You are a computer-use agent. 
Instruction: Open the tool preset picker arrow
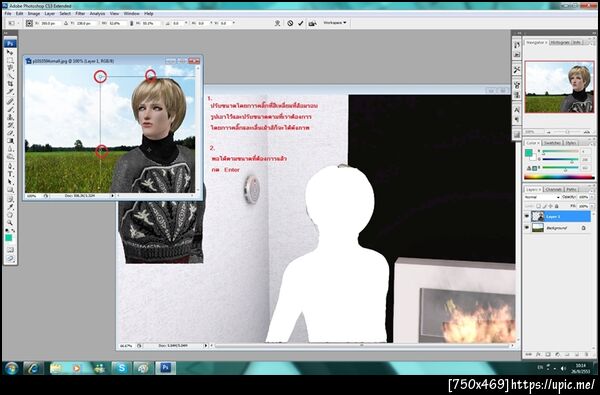(x=18, y=23)
